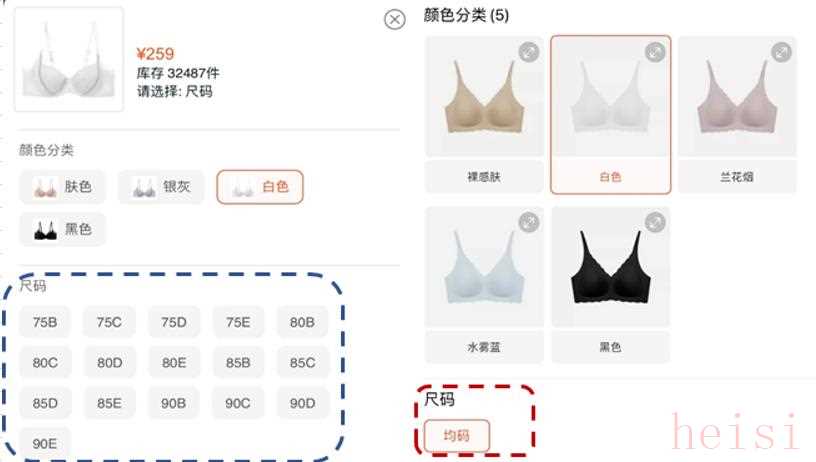The height and width of the screenshot is (462, 816).
Task: Select size 75E
Action: coord(238,322)
